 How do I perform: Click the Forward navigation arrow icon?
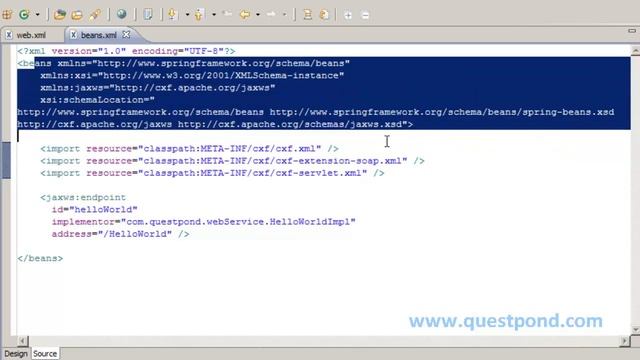(271, 15)
